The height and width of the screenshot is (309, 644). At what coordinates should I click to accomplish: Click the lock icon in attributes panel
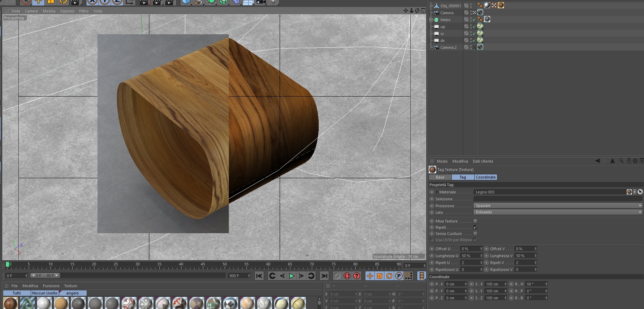point(629,161)
